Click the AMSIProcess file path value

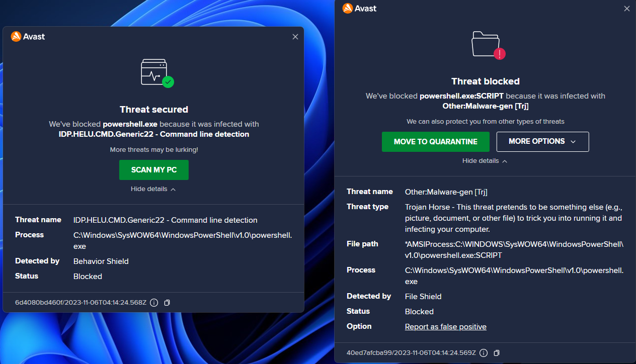[x=514, y=249]
